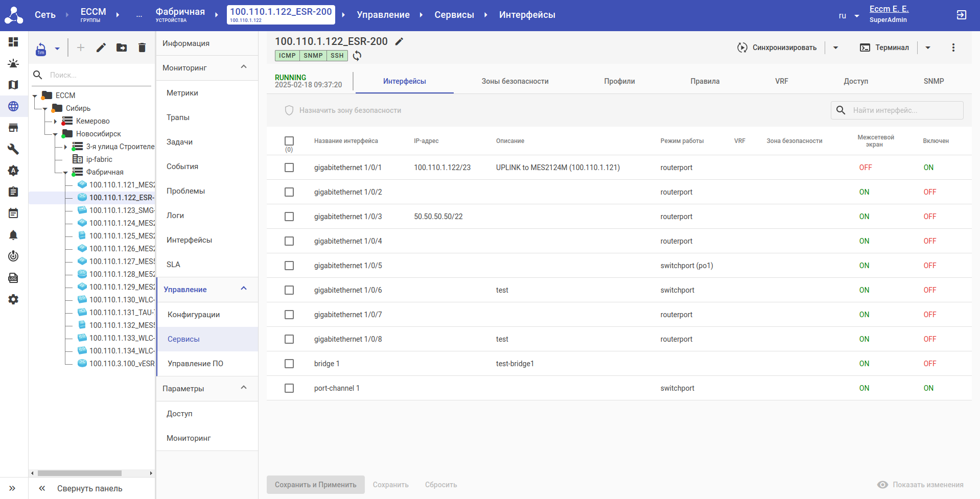Select the bridge 1 interface checkbox
Screen dimensions: 980x499
[x=289, y=364]
